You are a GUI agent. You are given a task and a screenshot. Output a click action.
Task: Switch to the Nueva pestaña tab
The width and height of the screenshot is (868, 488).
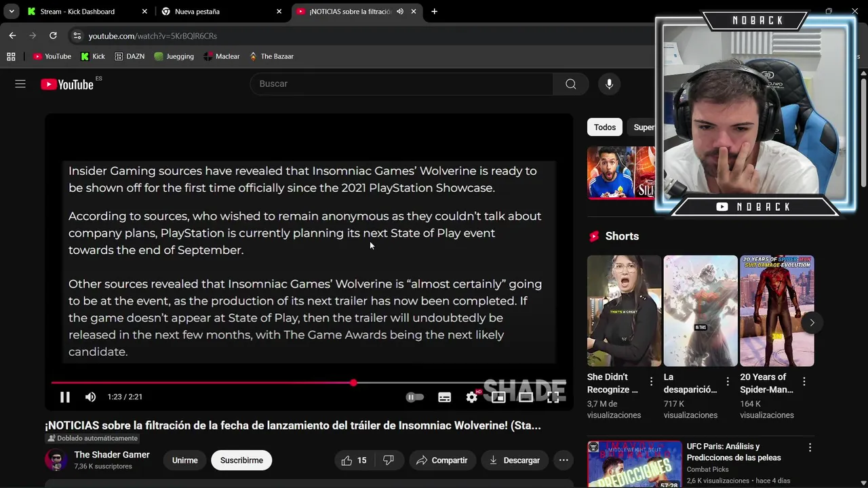click(220, 12)
